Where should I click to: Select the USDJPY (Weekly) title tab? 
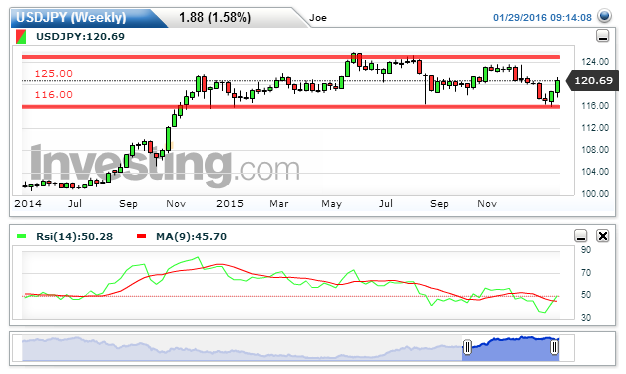(89, 18)
